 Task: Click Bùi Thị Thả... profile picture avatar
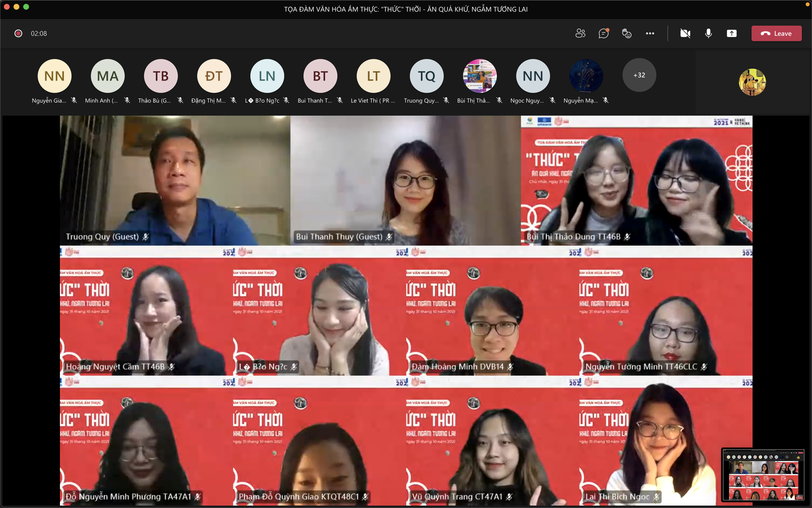point(480,76)
